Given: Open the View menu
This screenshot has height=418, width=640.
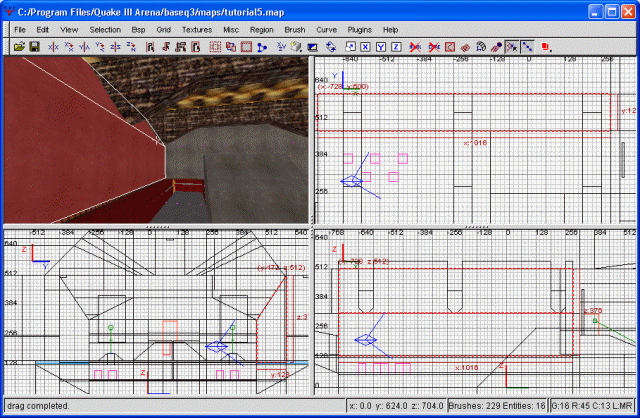Looking at the screenshot, I should [69, 30].
